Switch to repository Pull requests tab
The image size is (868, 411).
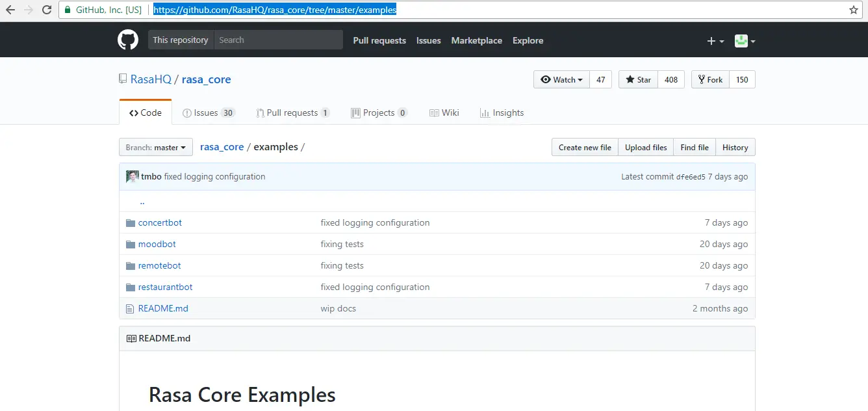pyautogui.click(x=293, y=113)
